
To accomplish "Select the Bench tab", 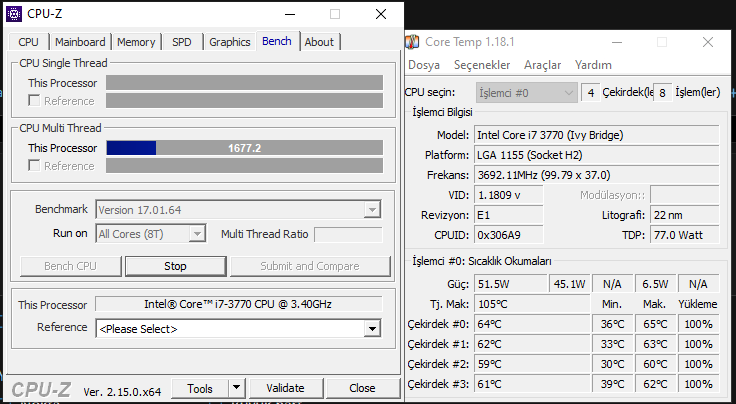I will coord(277,41).
